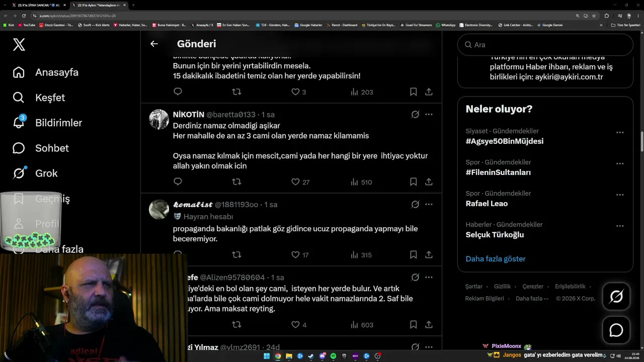Ask Grok about the efe post
The image size is (644, 362).
point(415,277)
